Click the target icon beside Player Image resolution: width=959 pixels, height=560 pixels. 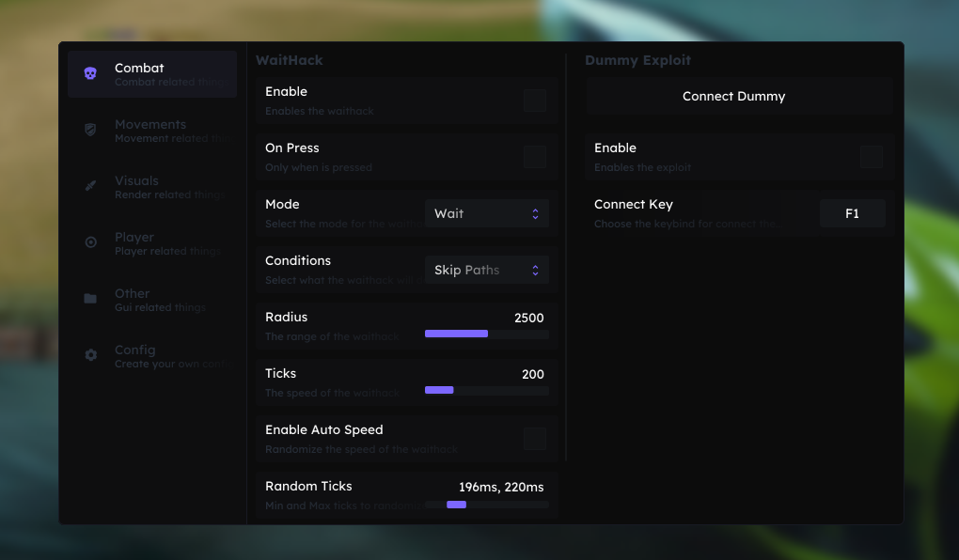coord(90,242)
